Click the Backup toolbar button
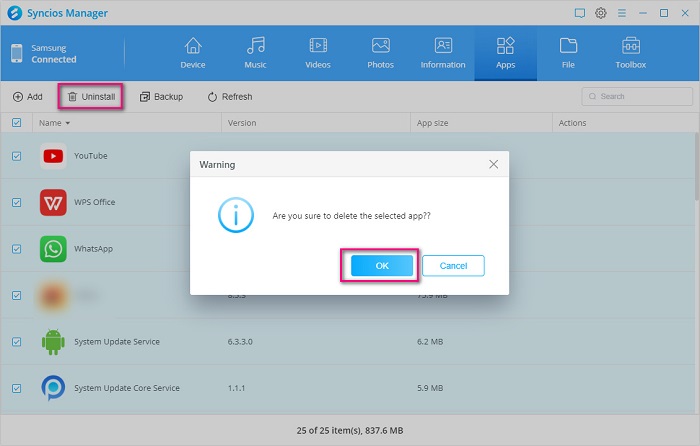Viewport: 700px width, 446px height. tap(161, 97)
